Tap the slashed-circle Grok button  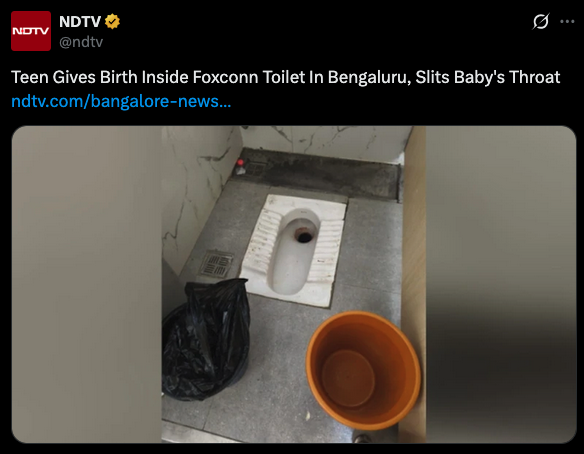(540, 21)
